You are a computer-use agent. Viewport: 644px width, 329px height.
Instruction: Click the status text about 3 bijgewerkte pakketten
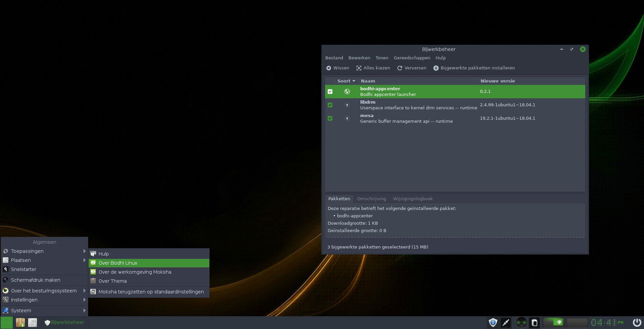[378, 247]
